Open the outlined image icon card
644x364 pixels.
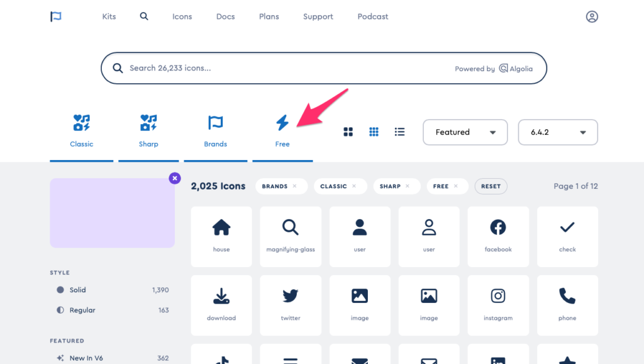click(x=429, y=305)
